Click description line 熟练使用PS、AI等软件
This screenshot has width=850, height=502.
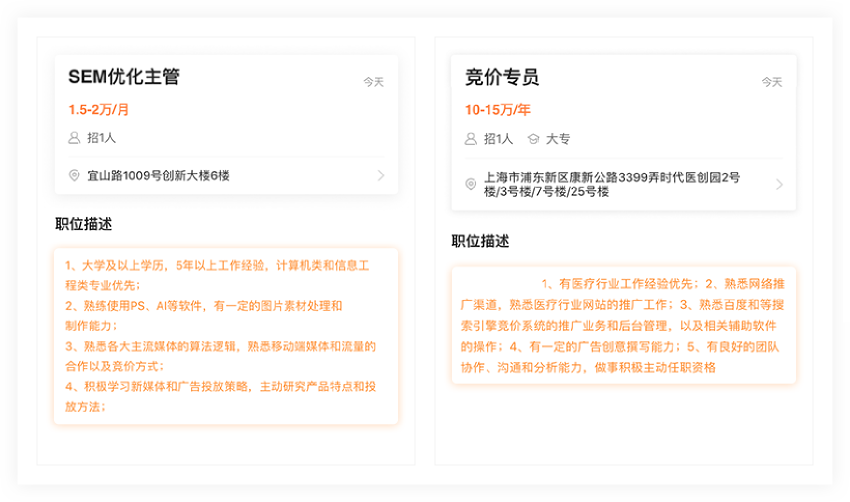pyautogui.click(x=204, y=316)
